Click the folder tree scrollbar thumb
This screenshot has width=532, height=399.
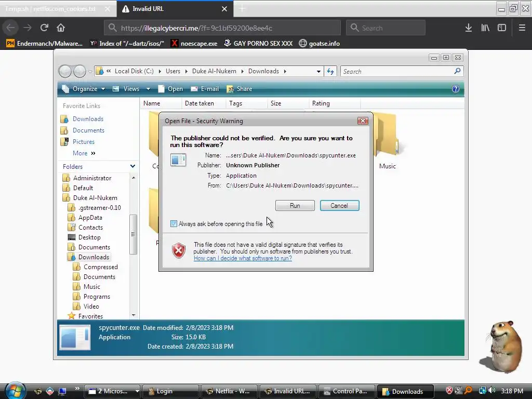[133, 234]
